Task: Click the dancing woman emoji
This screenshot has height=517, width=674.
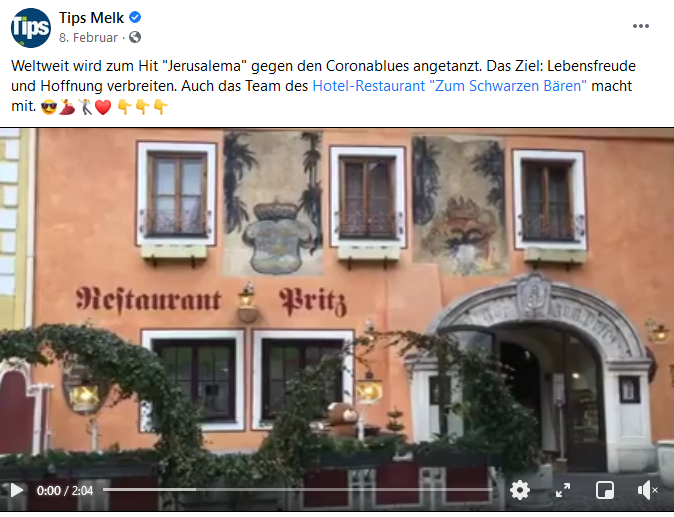Action: click(67, 107)
